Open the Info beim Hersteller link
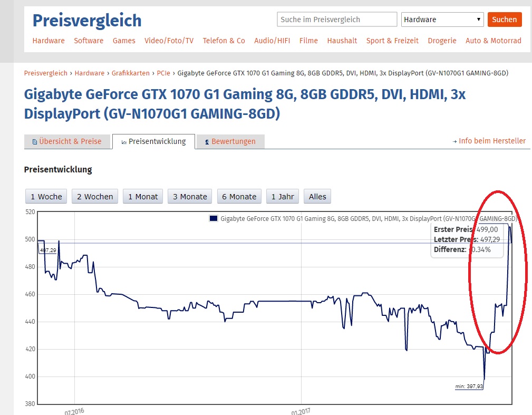Image resolution: width=532 pixels, height=415 pixels. click(x=492, y=141)
